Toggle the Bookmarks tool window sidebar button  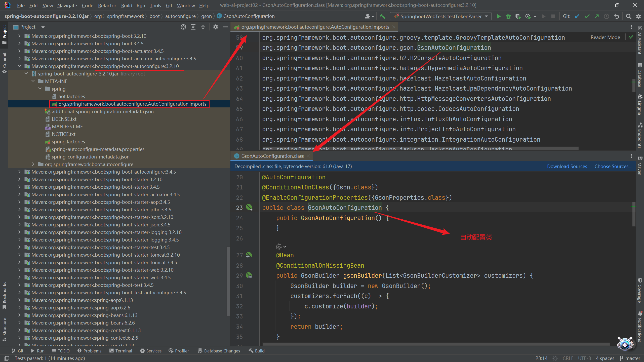4,295
